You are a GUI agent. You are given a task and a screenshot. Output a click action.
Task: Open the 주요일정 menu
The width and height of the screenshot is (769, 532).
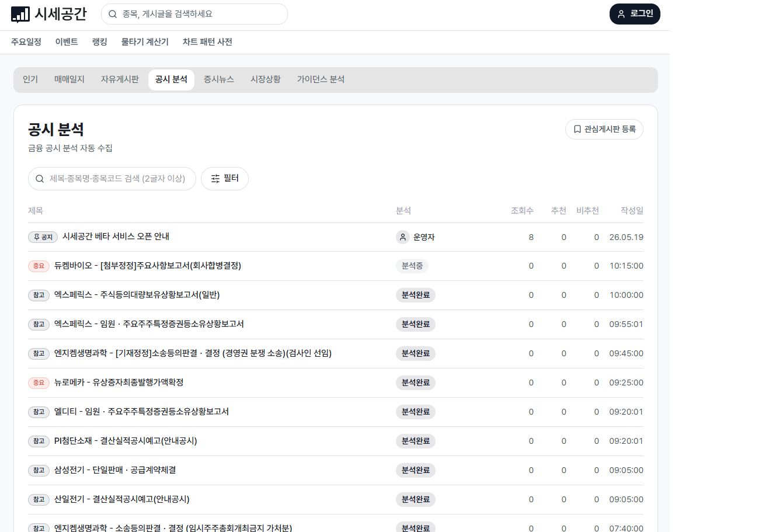click(26, 42)
